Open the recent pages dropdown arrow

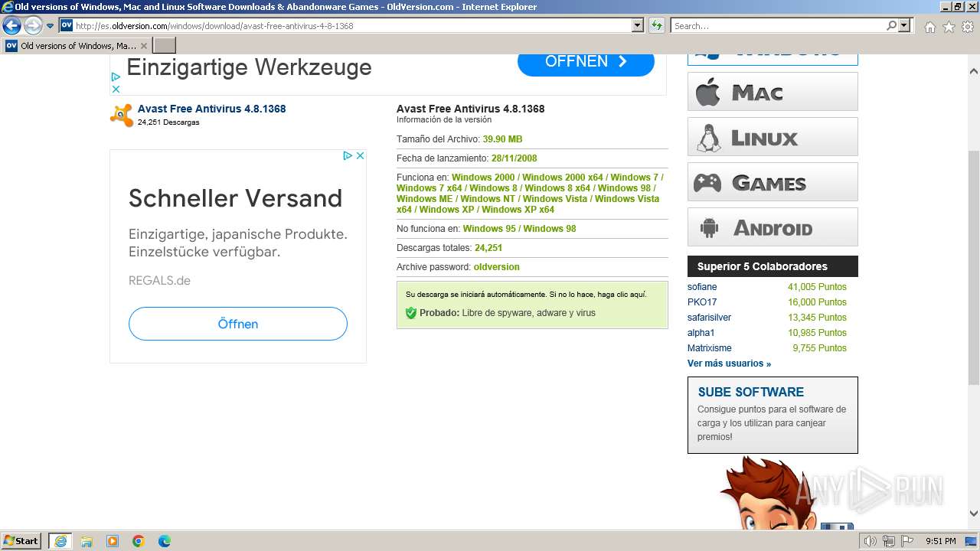(50, 26)
